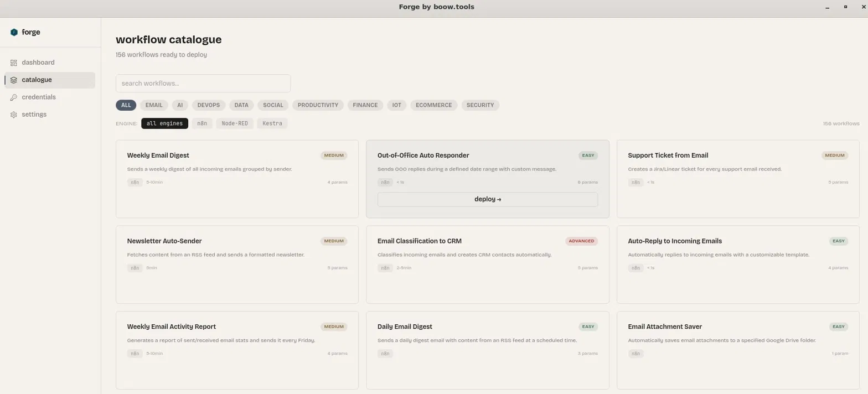Go to dashboard in sidebar
The height and width of the screenshot is (394, 868).
point(50,63)
